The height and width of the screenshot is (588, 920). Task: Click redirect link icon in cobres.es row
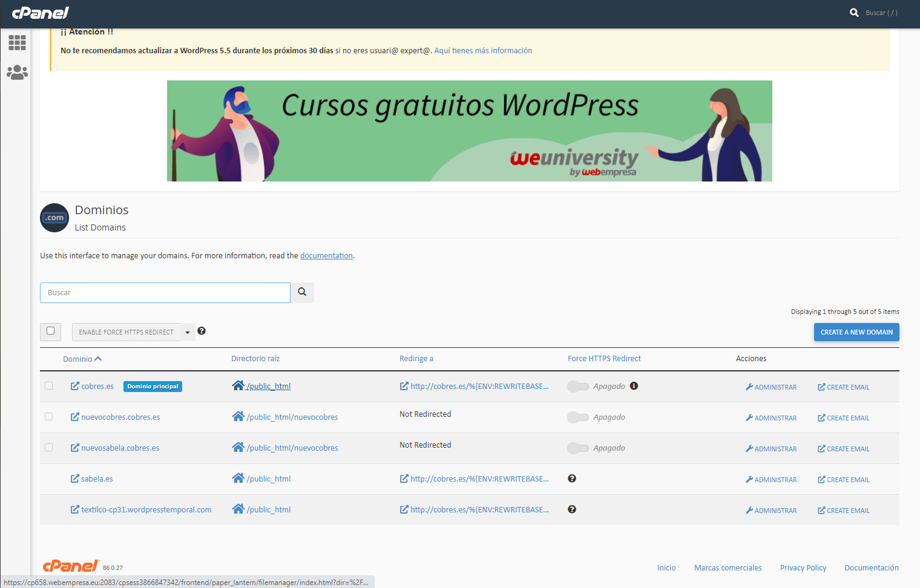pyautogui.click(x=404, y=386)
